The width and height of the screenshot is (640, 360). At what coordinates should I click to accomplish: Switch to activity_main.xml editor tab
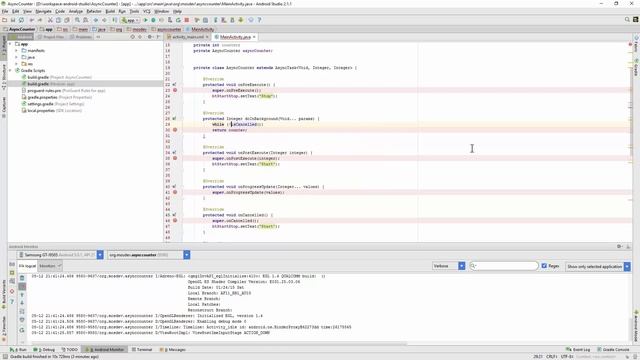(x=188, y=37)
